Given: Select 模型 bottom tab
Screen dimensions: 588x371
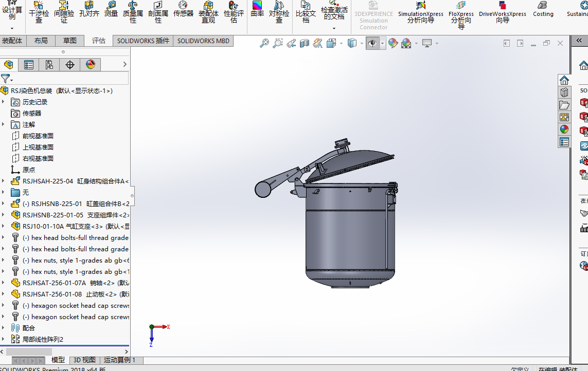Looking at the screenshot, I should point(58,360).
